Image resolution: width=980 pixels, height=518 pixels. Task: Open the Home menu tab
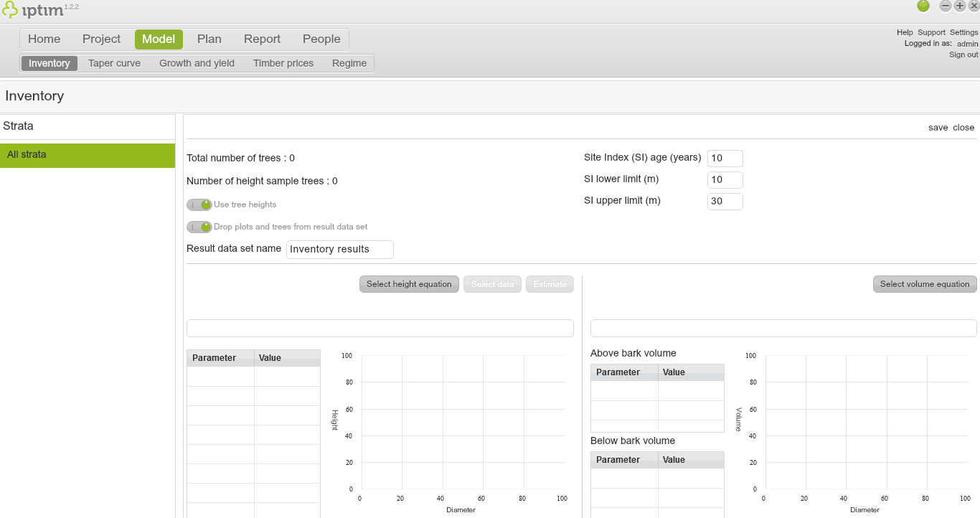coord(44,39)
